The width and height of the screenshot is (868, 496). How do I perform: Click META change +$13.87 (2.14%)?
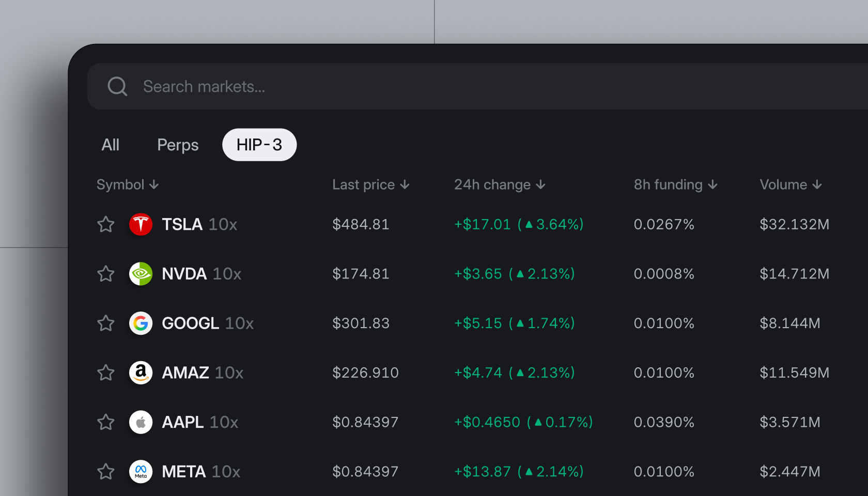(x=519, y=472)
